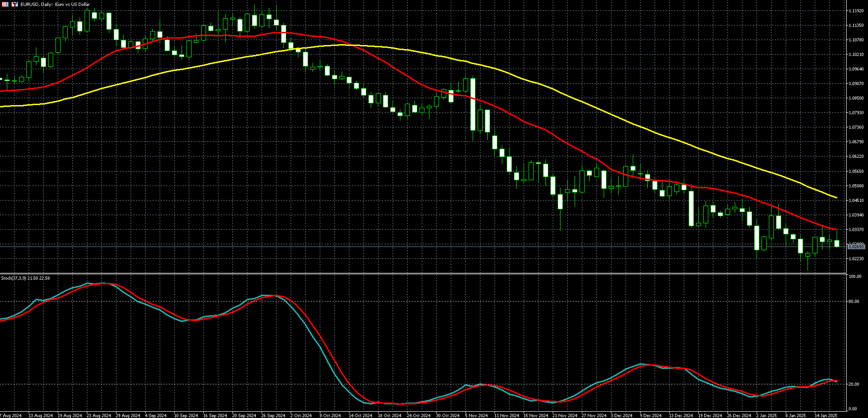Click the 1.11350 price scale label
The height and width of the screenshot is (418, 868).
point(856,25)
